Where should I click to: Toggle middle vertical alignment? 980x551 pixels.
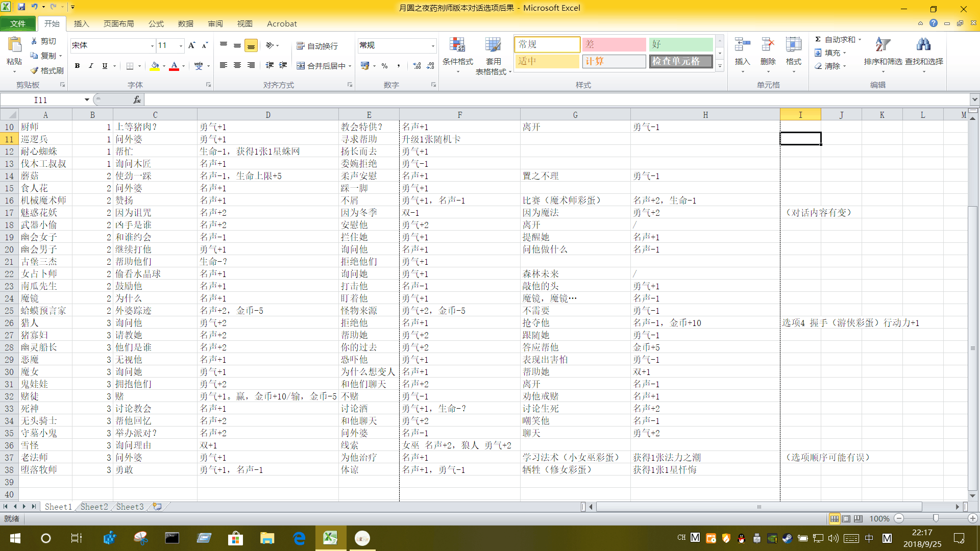click(x=237, y=45)
